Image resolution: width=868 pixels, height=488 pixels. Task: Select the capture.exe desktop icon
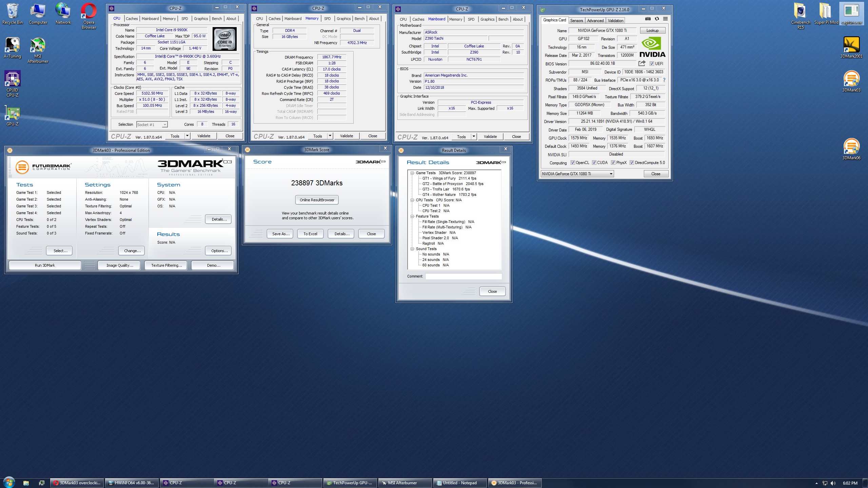(x=851, y=14)
